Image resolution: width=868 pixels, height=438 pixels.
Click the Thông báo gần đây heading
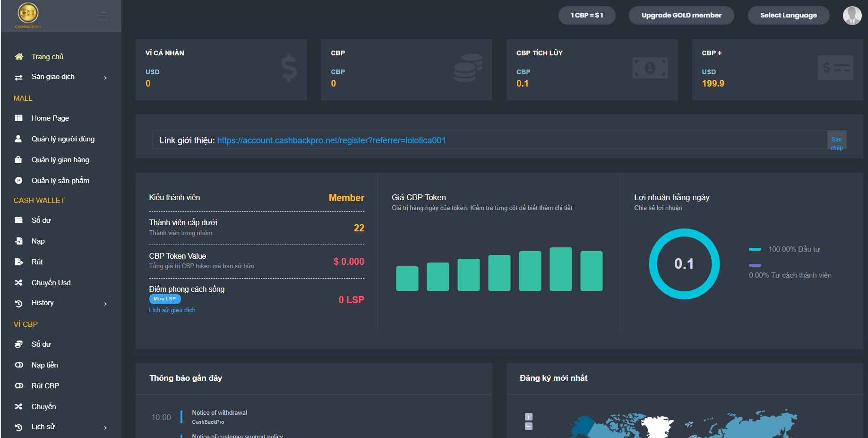click(x=186, y=378)
